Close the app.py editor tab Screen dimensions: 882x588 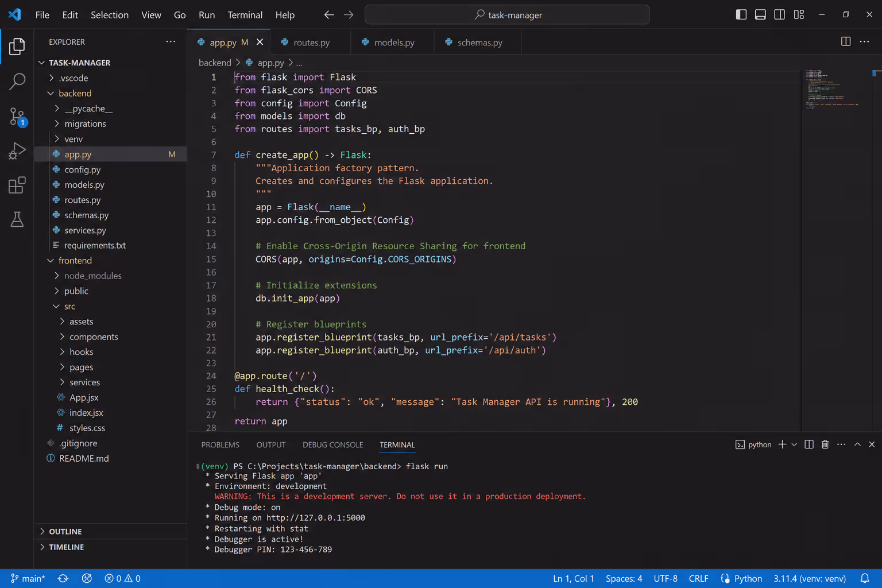point(260,42)
